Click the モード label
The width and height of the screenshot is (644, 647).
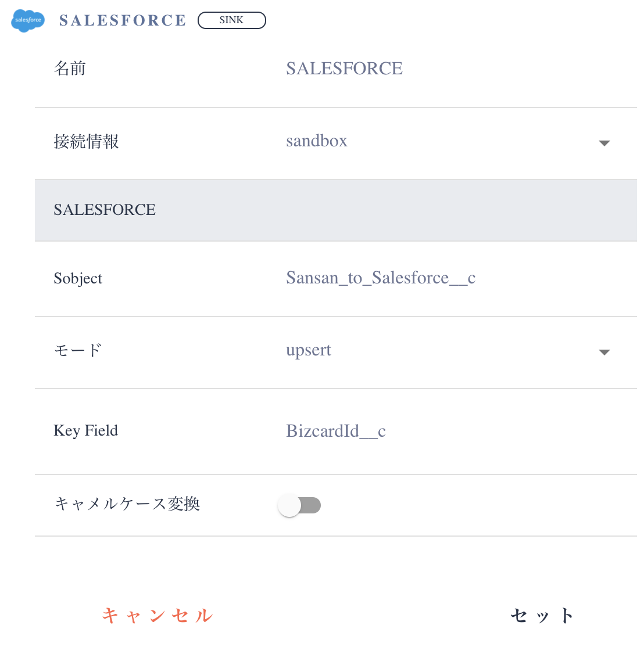78,350
